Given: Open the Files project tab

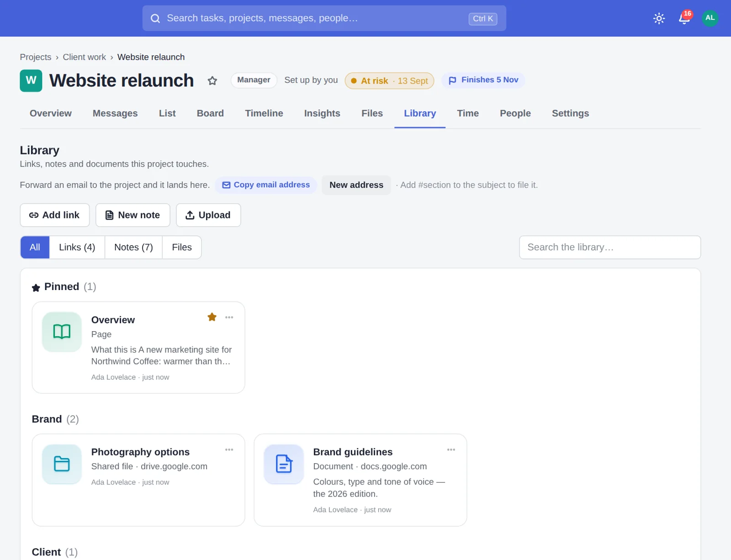Looking at the screenshot, I should pos(372,113).
